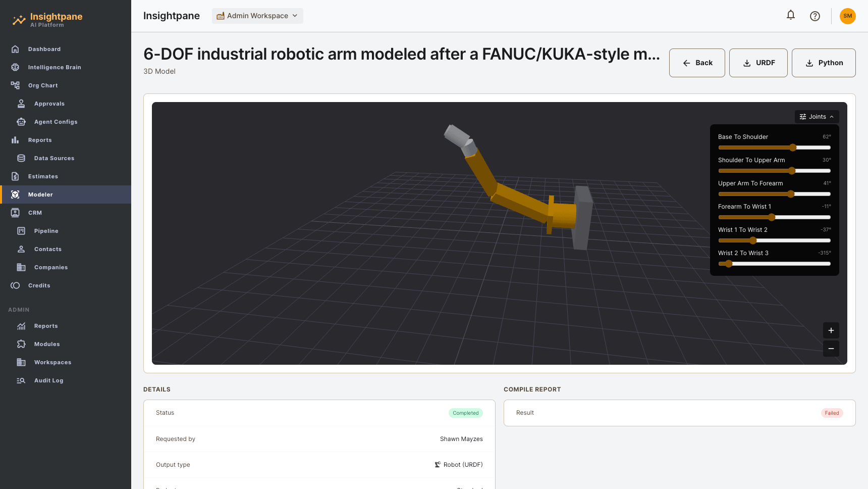The width and height of the screenshot is (868, 489).
Task: Click the Robot (URDF) output type value
Action: click(x=459, y=465)
